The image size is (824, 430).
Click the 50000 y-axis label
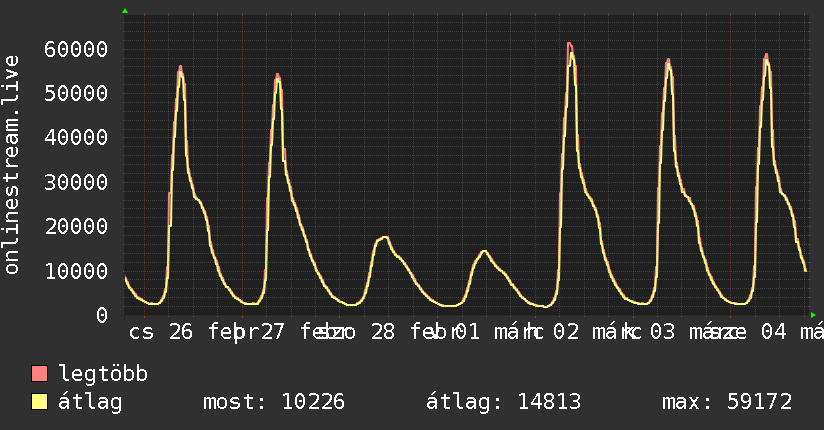tap(76, 94)
